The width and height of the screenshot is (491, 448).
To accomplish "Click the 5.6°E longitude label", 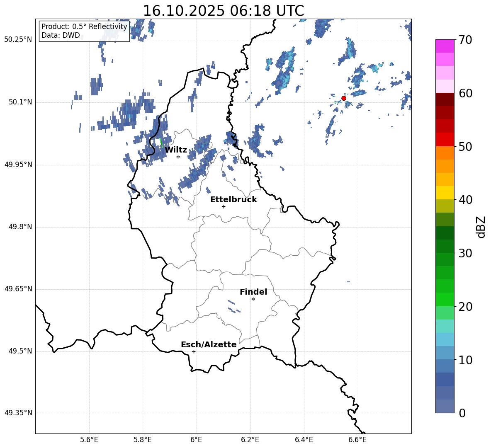I will tap(89, 440).
